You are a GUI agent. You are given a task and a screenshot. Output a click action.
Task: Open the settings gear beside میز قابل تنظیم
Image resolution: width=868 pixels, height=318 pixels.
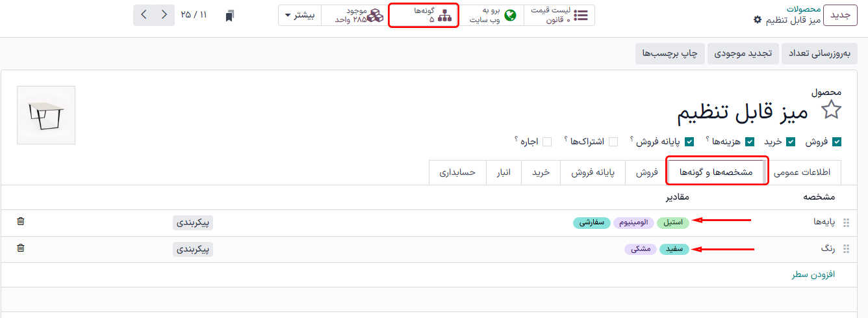pyautogui.click(x=757, y=20)
